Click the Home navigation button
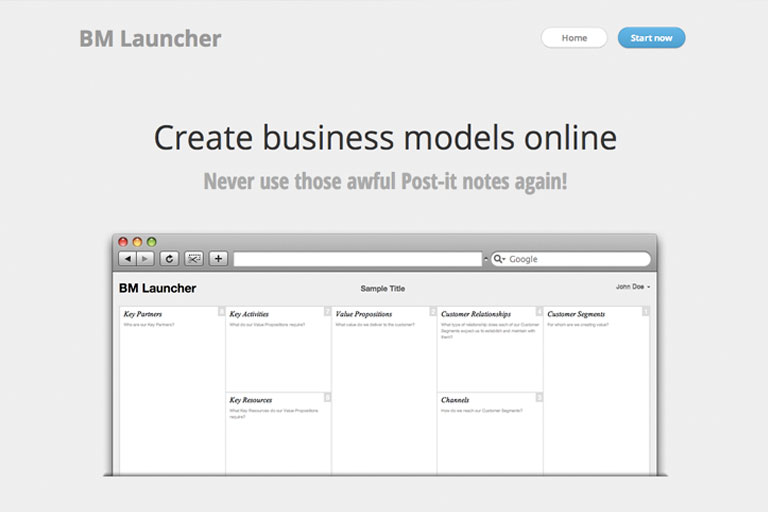 coord(574,38)
